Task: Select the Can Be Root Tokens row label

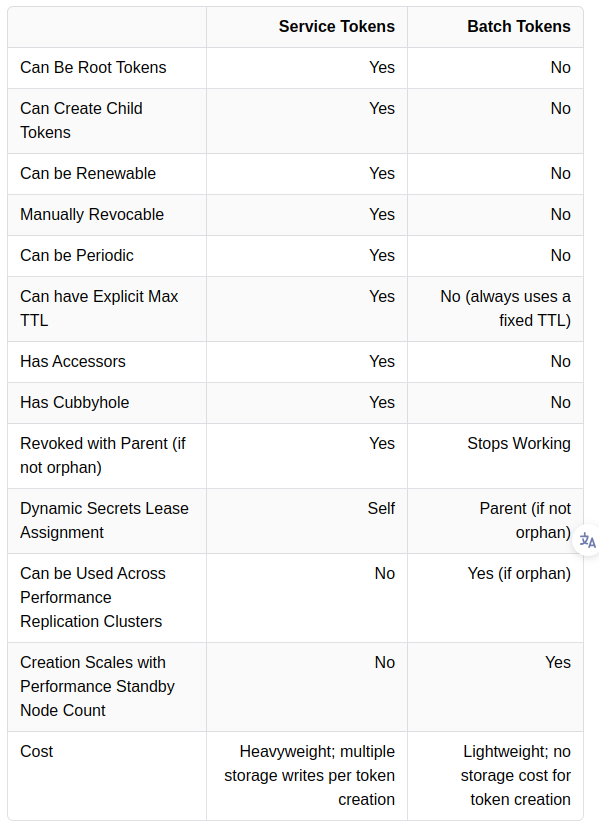Action: pos(93,67)
